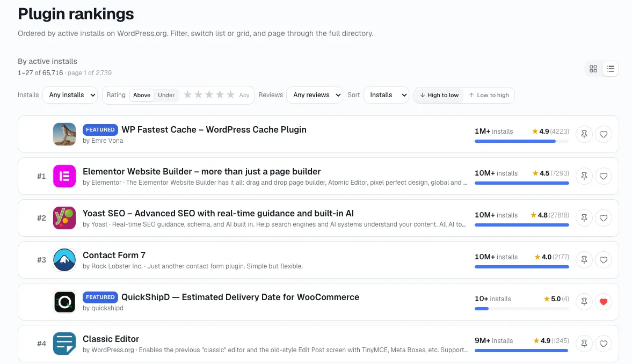Image resolution: width=632 pixels, height=364 pixels.
Task: Favorite WP Fastest Cache with heart icon
Action: click(604, 134)
